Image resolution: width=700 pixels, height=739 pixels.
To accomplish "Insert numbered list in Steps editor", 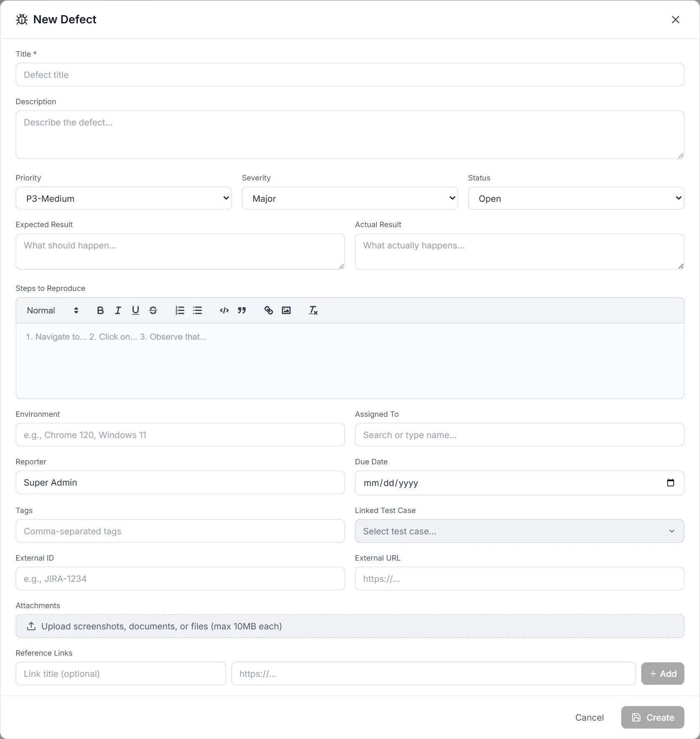I will click(x=180, y=311).
